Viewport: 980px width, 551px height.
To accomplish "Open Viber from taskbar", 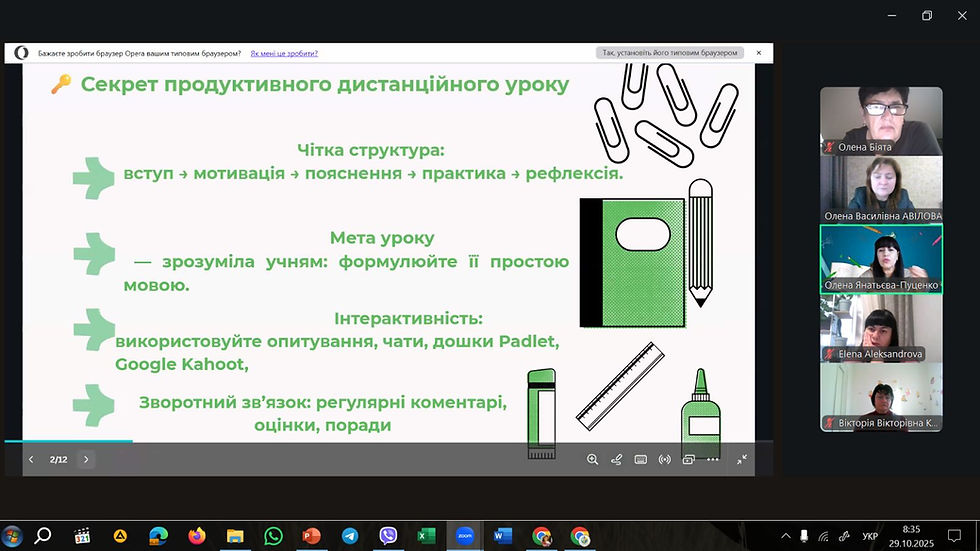I will point(388,536).
